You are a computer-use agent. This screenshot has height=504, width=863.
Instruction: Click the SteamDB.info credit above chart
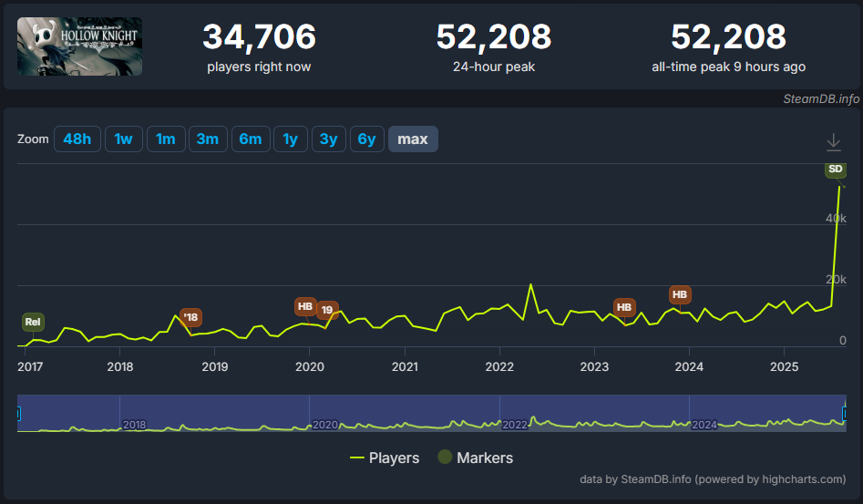point(820,98)
